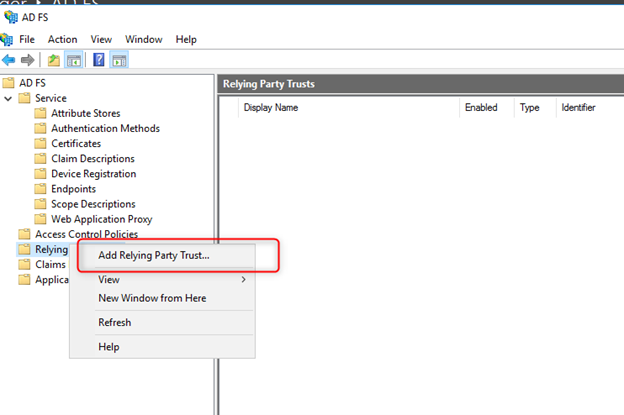The width and height of the screenshot is (624, 415).
Task: Toggle the Show/Hide Console Tree icon
Action: [x=74, y=60]
